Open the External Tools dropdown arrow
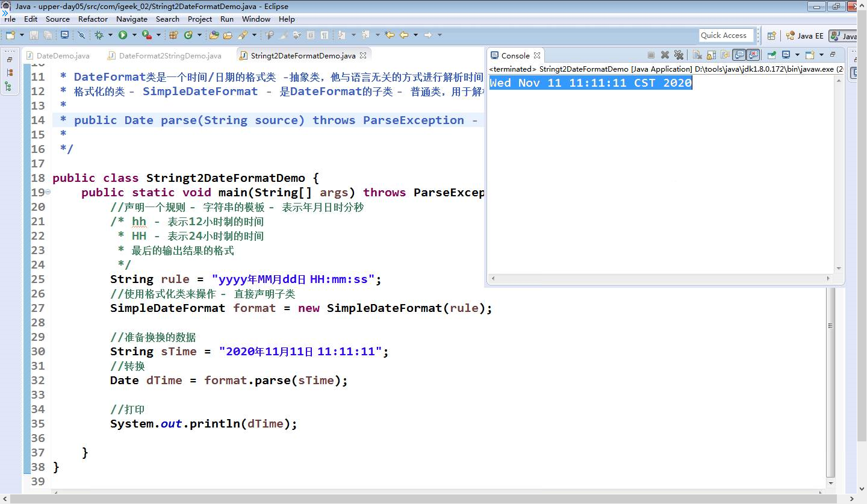867x504 pixels. pyautogui.click(x=158, y=35)
